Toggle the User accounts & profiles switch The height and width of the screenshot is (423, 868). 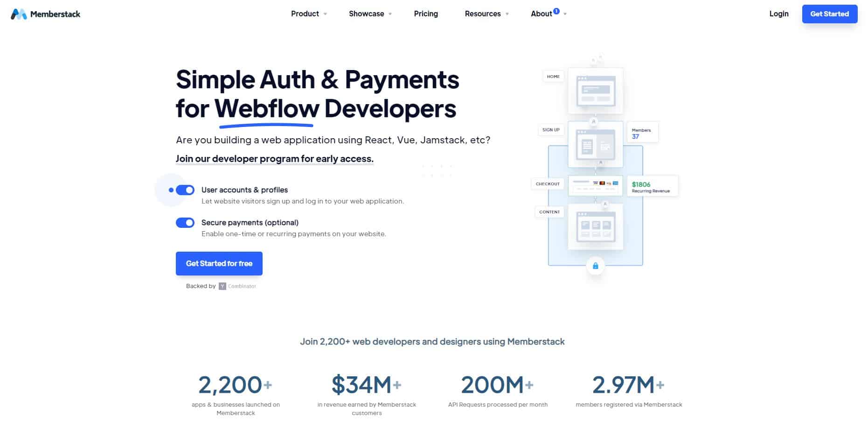point(185,190)
